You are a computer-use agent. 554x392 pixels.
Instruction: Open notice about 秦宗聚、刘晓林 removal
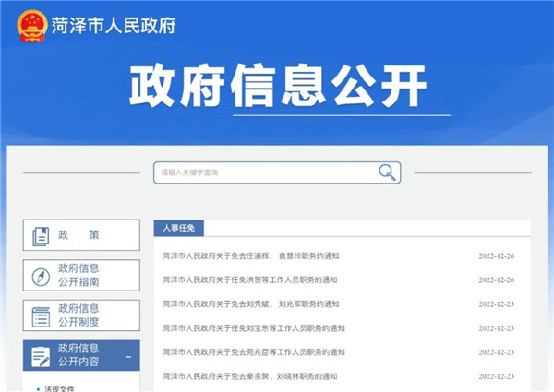tap(250, 376)
